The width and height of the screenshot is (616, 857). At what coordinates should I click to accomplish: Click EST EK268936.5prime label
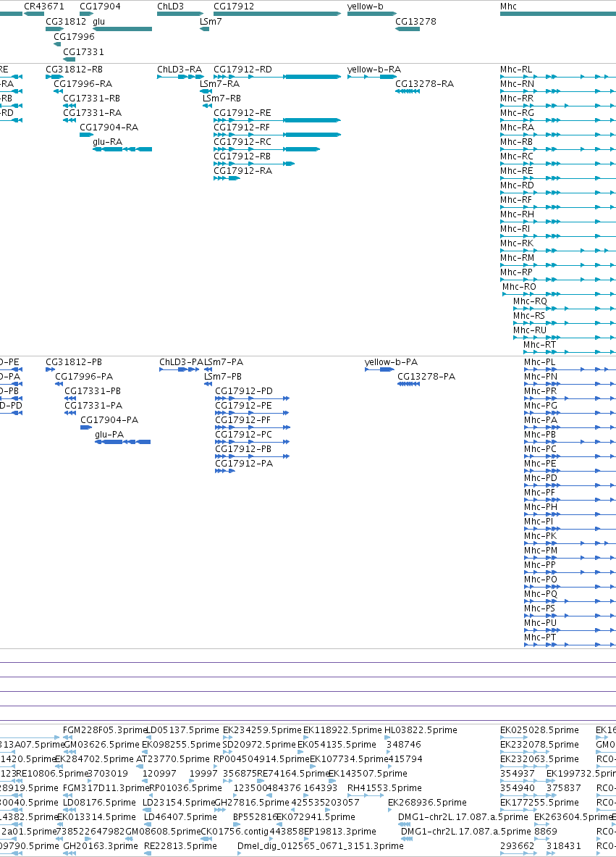[427, 803]
